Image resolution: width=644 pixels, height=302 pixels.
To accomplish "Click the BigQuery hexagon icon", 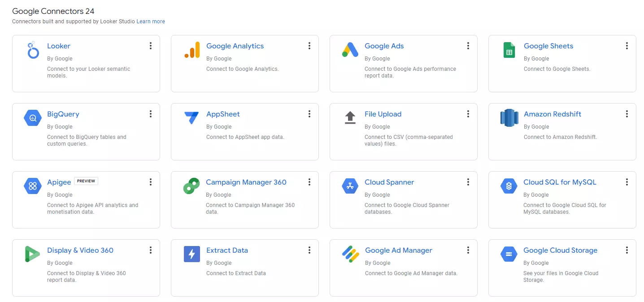I will coord(33,118).
